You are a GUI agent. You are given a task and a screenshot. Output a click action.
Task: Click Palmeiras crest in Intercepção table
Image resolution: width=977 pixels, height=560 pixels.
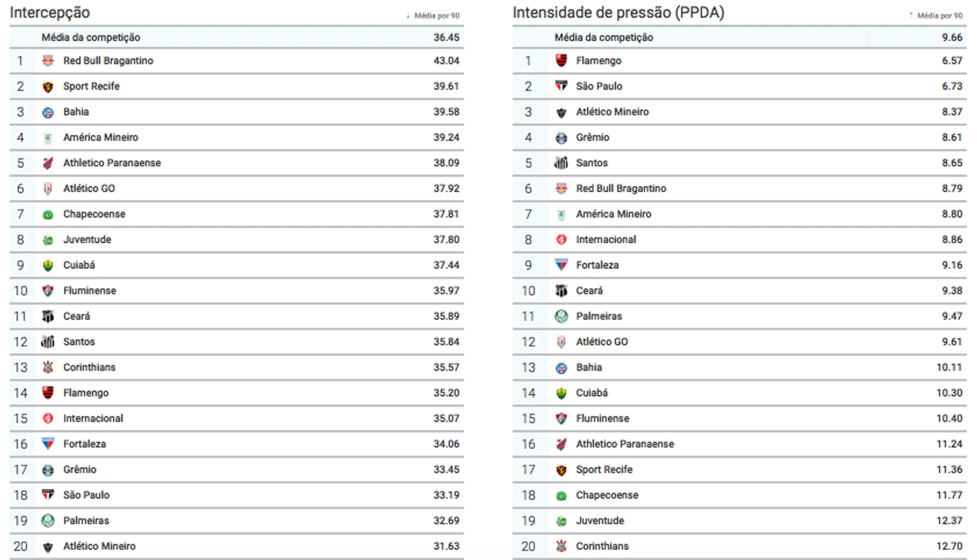tap(48, 521)
